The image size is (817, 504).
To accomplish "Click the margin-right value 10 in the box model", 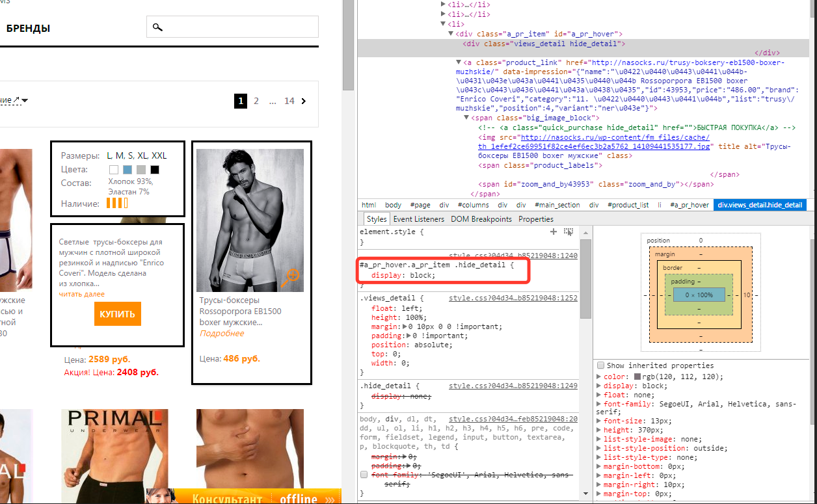I will tap(745, 295).
